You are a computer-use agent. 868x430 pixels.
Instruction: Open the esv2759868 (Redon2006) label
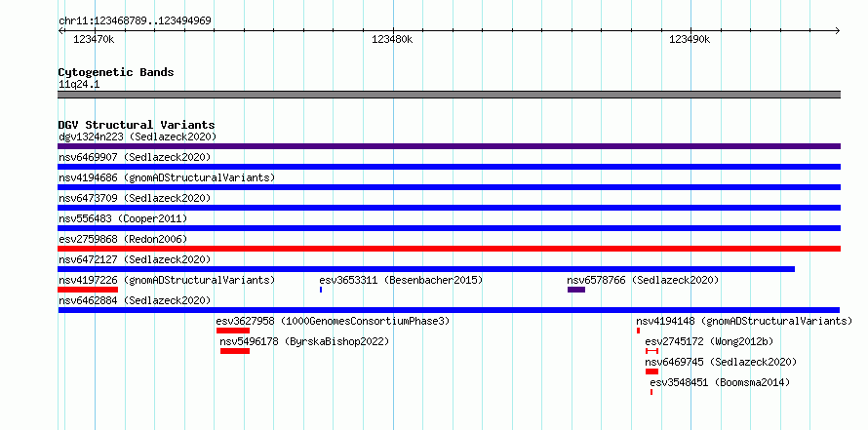tap(123, 239)
